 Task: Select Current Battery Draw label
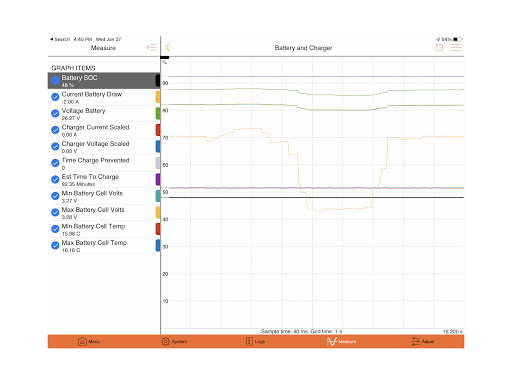coord(92,94)
